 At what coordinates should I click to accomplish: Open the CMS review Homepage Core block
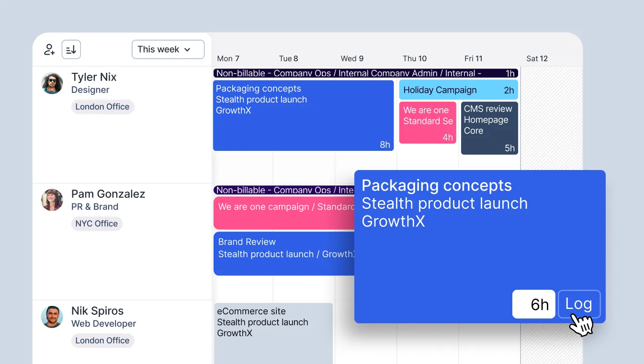coord(489,128)
